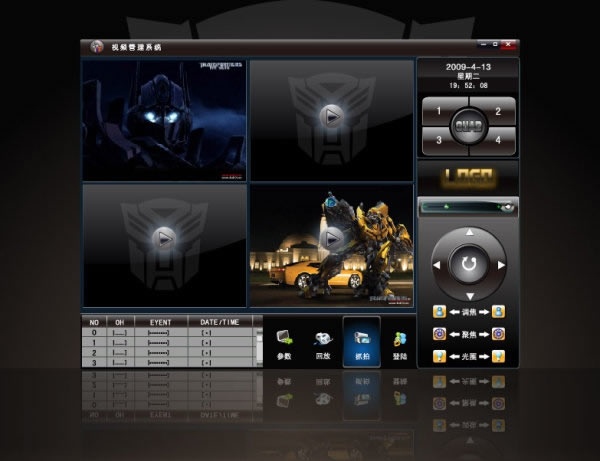
Task: Start playback in the upper-right video pane
Action: pos(331,116)
